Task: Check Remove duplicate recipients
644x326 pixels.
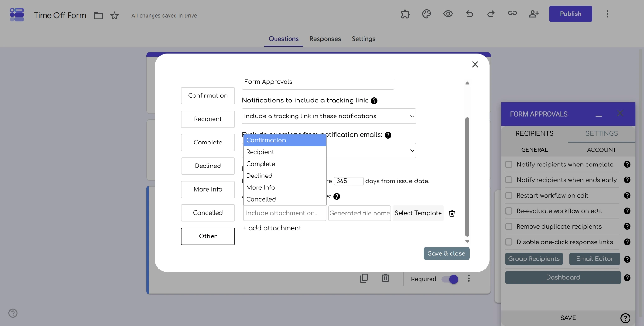Action: click(x=508, y=226)
